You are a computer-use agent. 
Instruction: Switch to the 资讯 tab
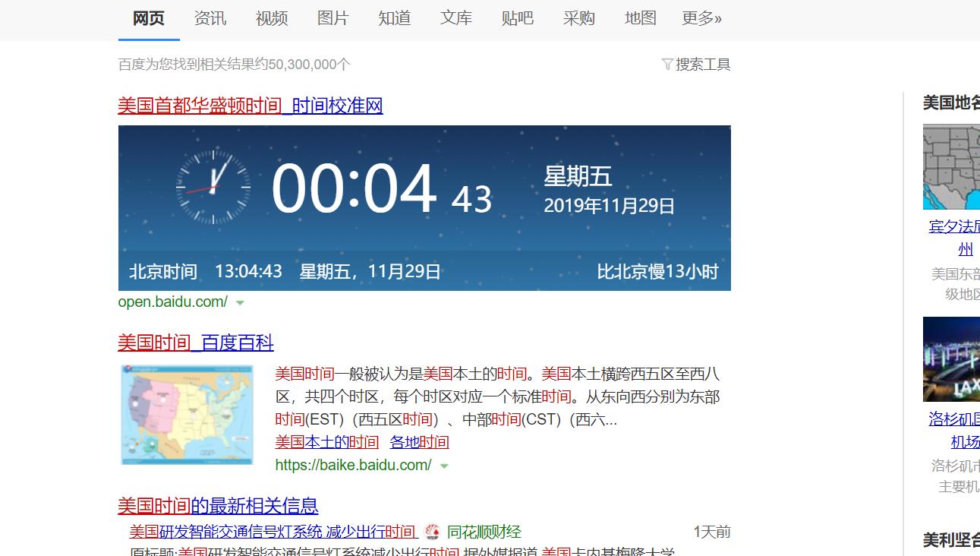pos(210,18)
